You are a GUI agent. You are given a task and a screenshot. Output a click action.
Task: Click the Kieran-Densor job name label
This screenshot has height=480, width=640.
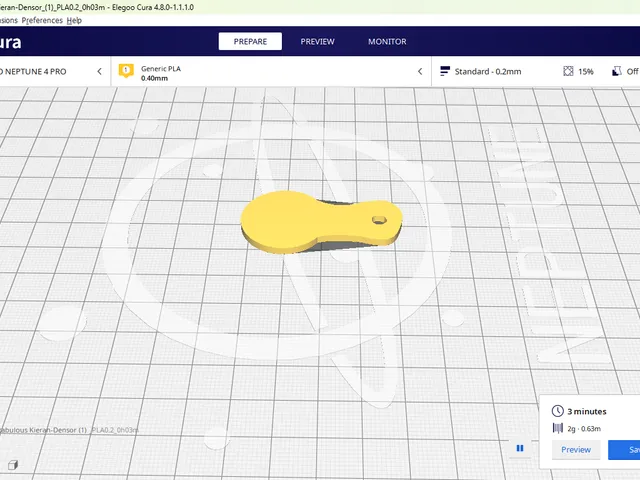(69, 430)
